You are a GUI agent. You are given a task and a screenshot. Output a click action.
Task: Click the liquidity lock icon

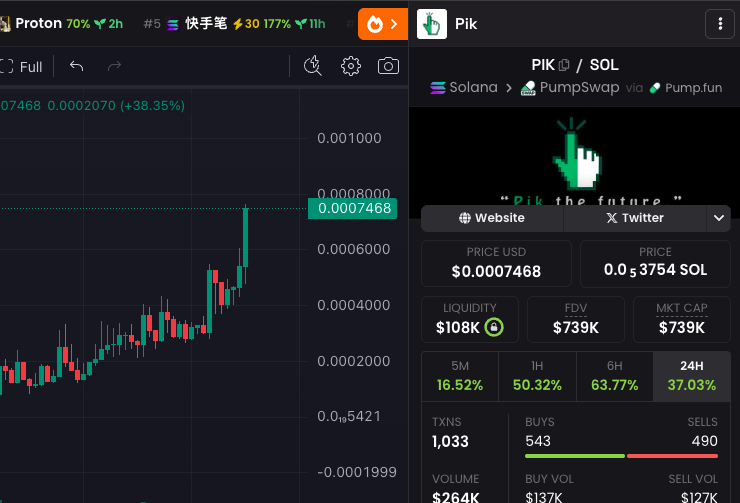coord(494,327)
